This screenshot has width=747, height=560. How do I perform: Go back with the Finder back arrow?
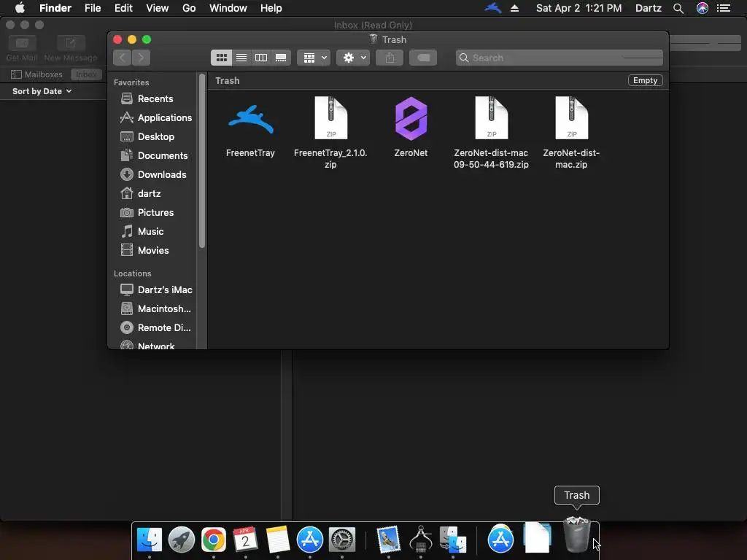[x=123, y=58]
